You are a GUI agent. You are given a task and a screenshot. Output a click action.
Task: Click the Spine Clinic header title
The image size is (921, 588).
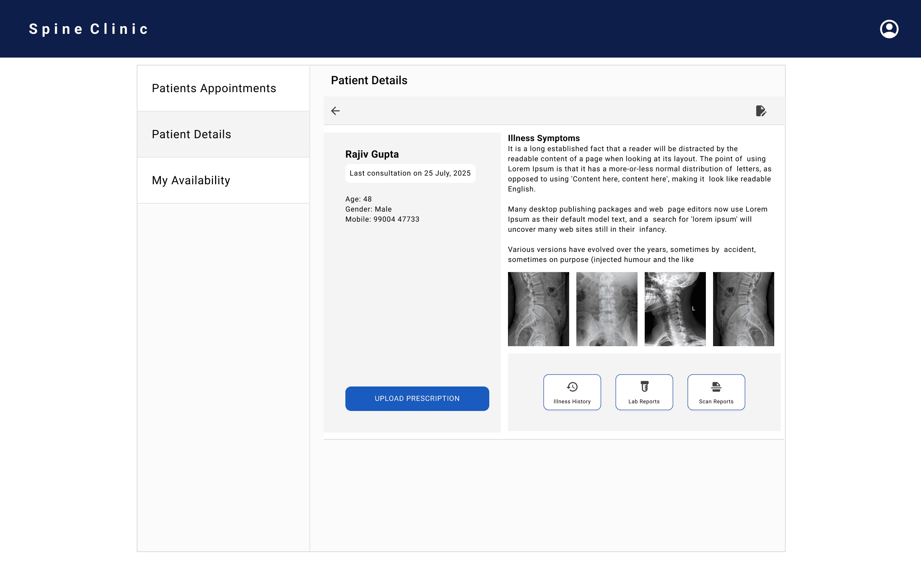pyautogui.click(x=89, y=29)
